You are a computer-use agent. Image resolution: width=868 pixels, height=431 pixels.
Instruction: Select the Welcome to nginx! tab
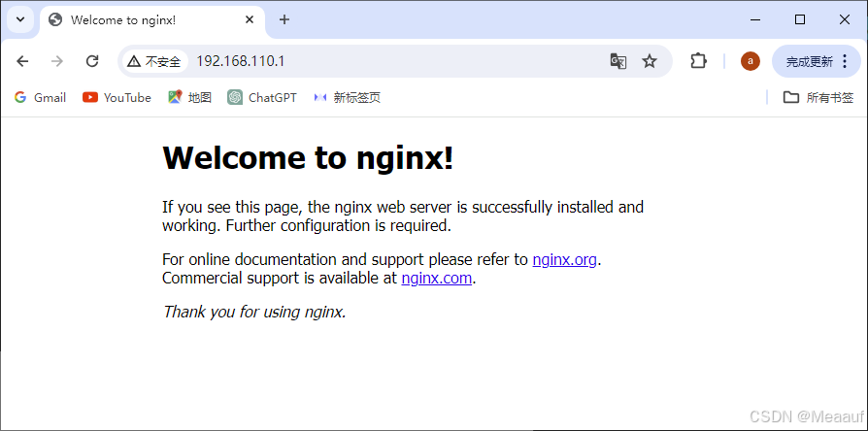click(136, 19)
